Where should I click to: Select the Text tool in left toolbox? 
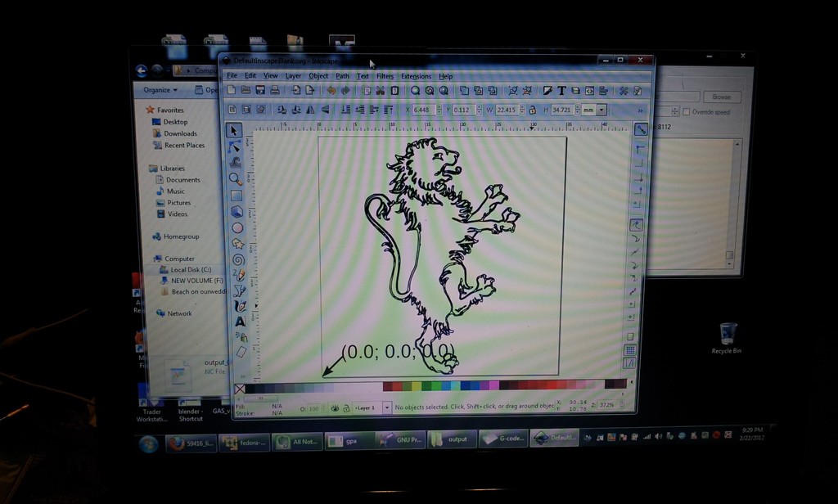tap(240, 322)
